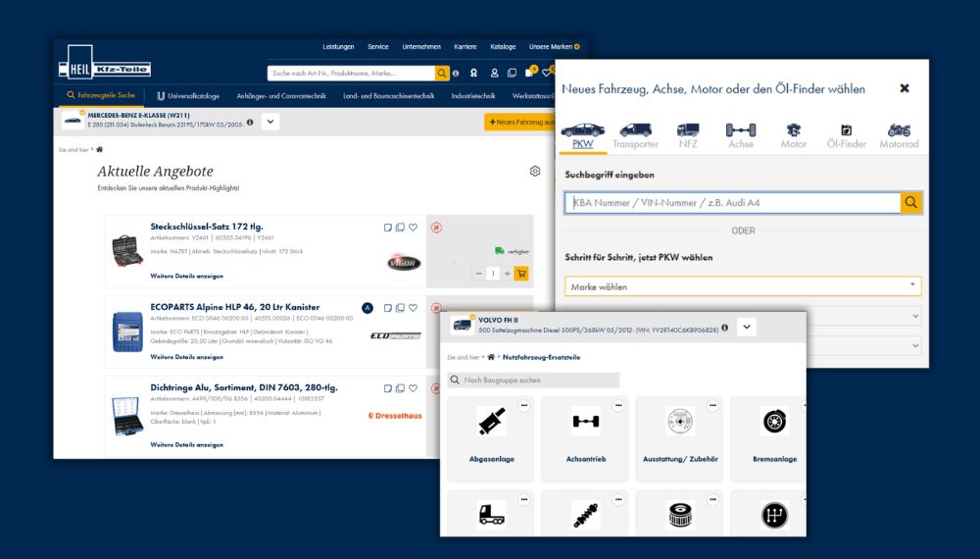Open Land- und Baumaschinentechnik navigation item
This screenshot has width=980, height=559.
(x=389, y=96)
